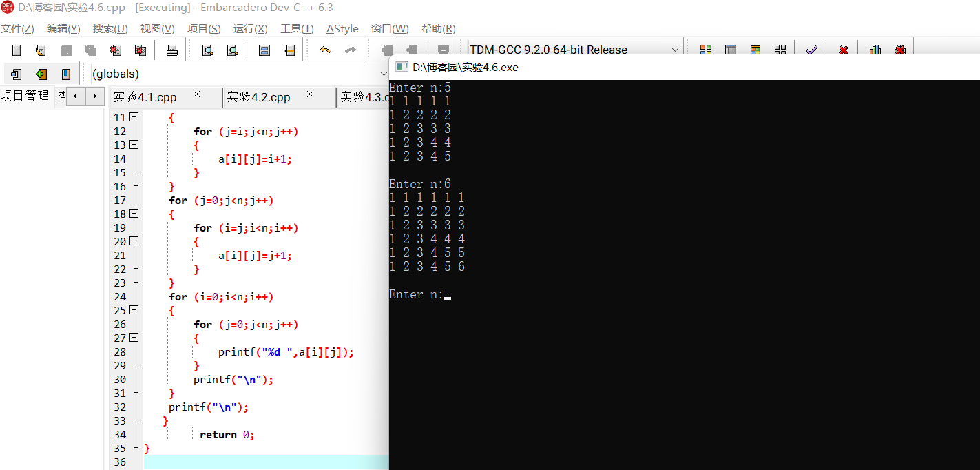Click the right tab-scroll arrow button
The height and width of the screenshot is (470, 980).
click(95, 96)
